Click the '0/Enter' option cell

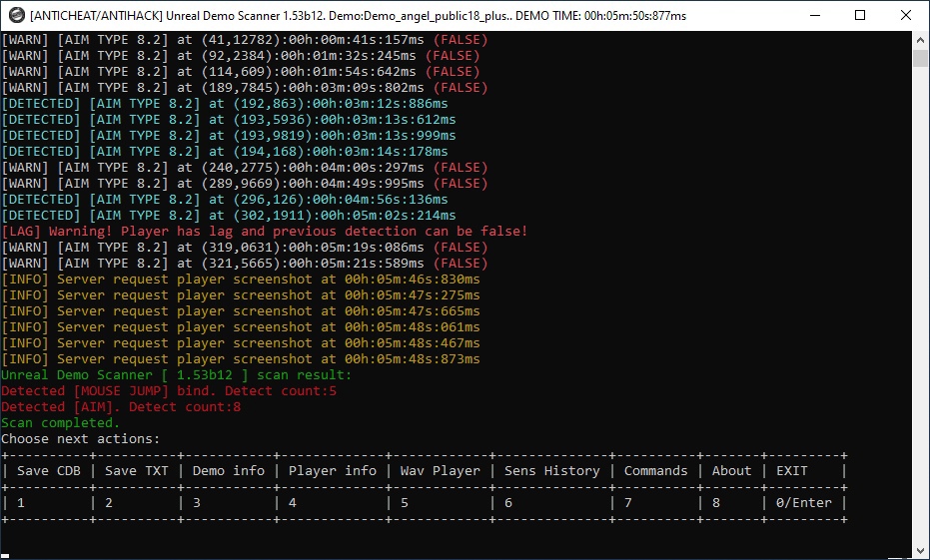click(804, 503)
